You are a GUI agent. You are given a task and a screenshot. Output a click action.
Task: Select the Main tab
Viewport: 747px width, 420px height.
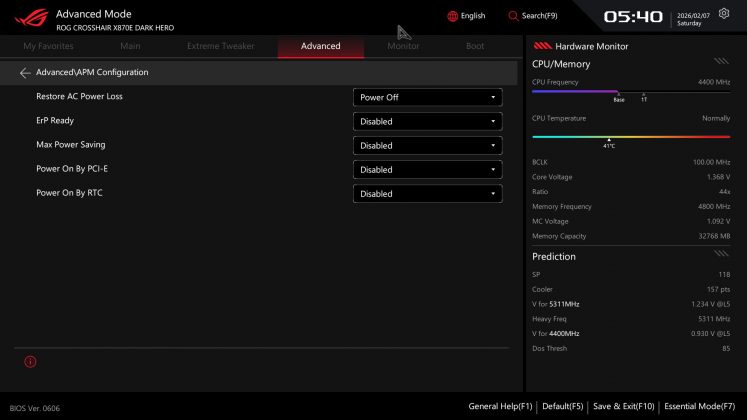[130, 46]
